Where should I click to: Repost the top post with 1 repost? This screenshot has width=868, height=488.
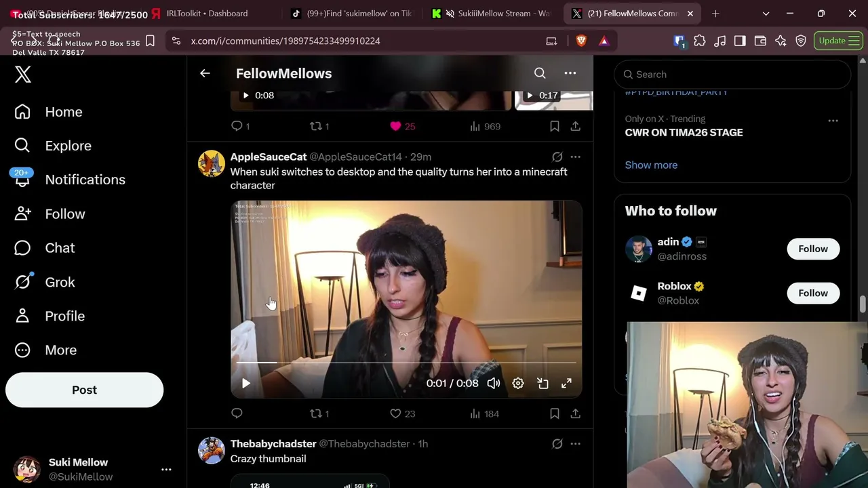[319, 126]
